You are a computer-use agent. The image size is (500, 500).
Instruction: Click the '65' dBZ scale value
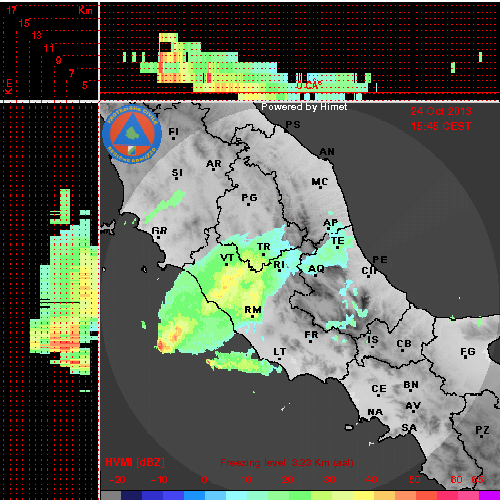[x=477, y=480]
